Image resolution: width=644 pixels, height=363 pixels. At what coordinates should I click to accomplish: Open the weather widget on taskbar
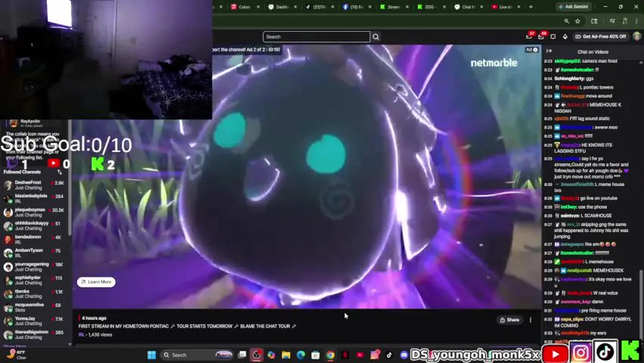16,355
